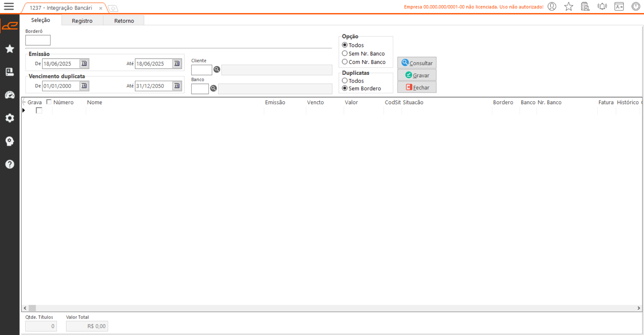Open calendar for Emissão De date
This screenshot has width=644, height=335.
pyautogui.click(x=84, y=64)
